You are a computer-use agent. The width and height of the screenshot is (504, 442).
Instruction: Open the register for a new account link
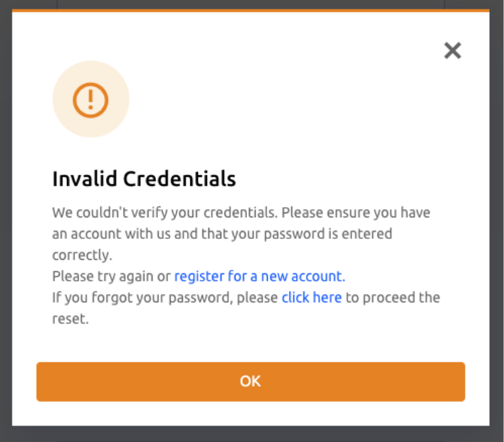[260, 276]
